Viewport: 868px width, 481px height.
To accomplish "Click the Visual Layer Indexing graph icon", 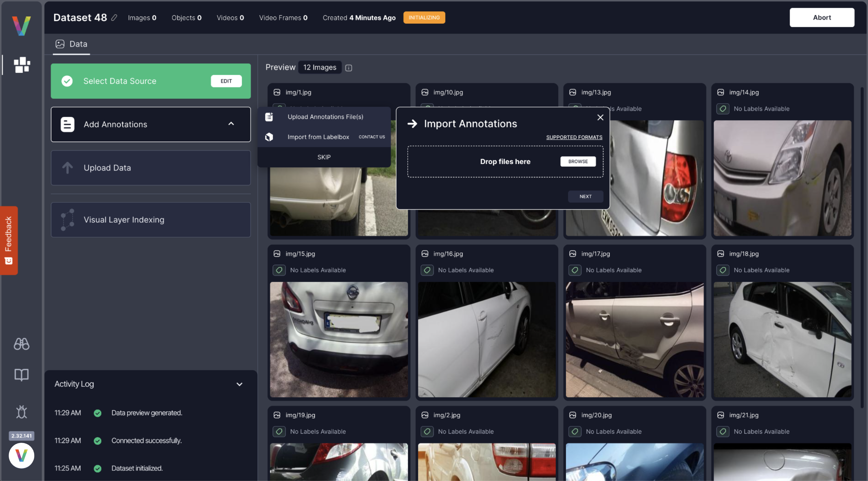I will tap(67, 220).
